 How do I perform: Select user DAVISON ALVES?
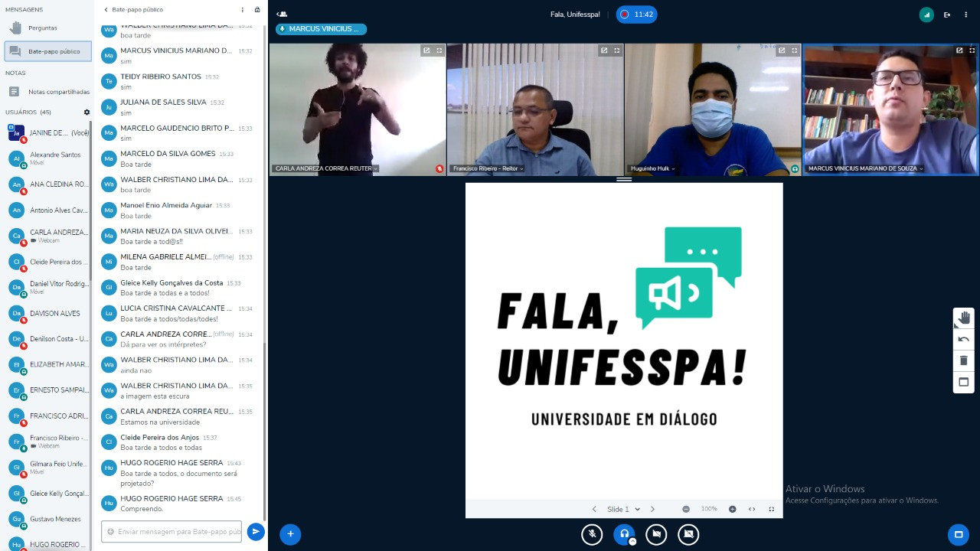click(x=47, y=313)
